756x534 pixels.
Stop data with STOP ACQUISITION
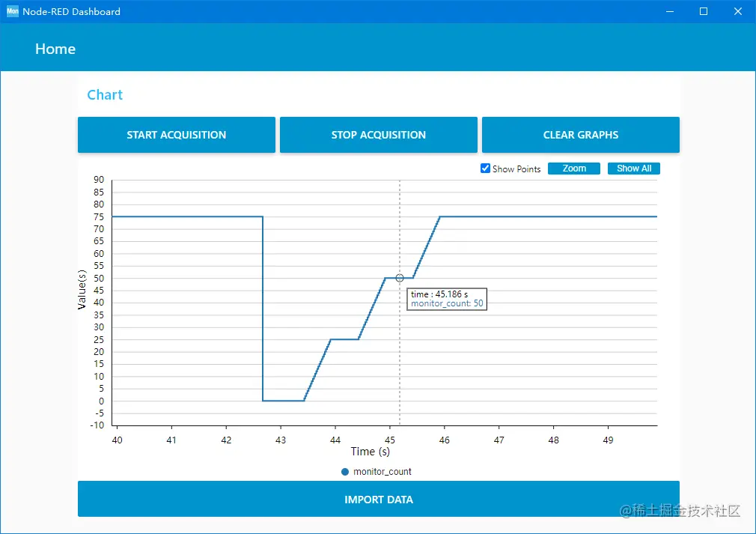(379, 135)
